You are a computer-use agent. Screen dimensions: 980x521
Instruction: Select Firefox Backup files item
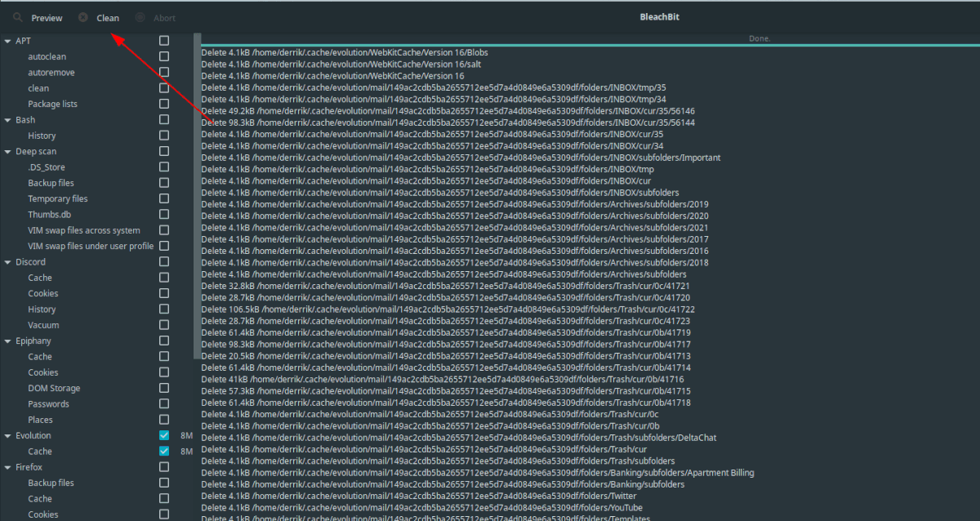(x=51, y=483)
